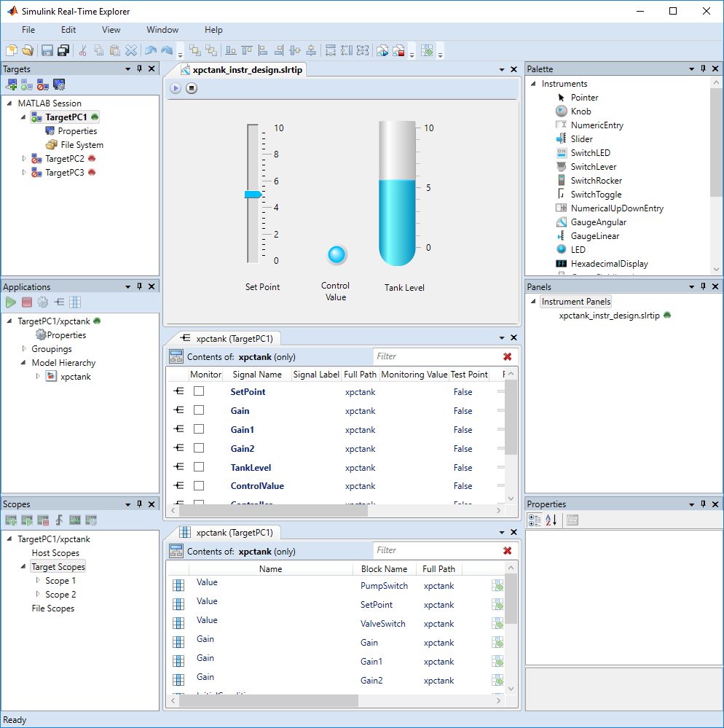Open the Window menu
This screenshot has width=724, height=728.
coord(162,30)
